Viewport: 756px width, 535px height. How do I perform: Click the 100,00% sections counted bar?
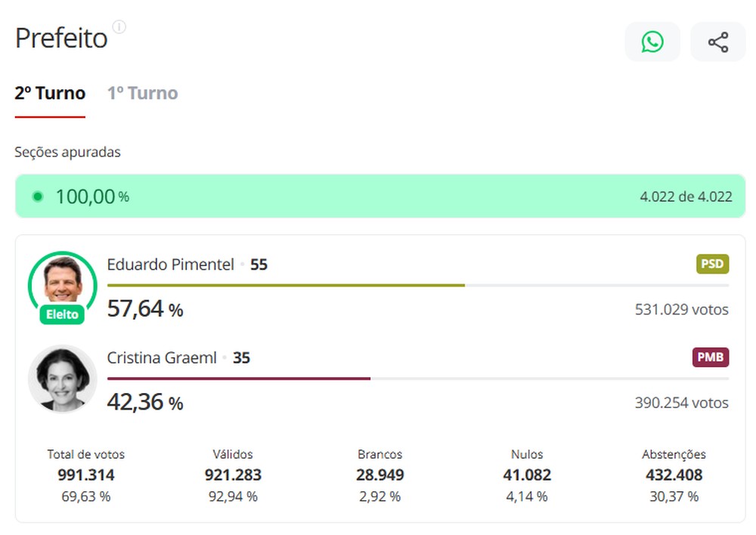tap(380, 196)
